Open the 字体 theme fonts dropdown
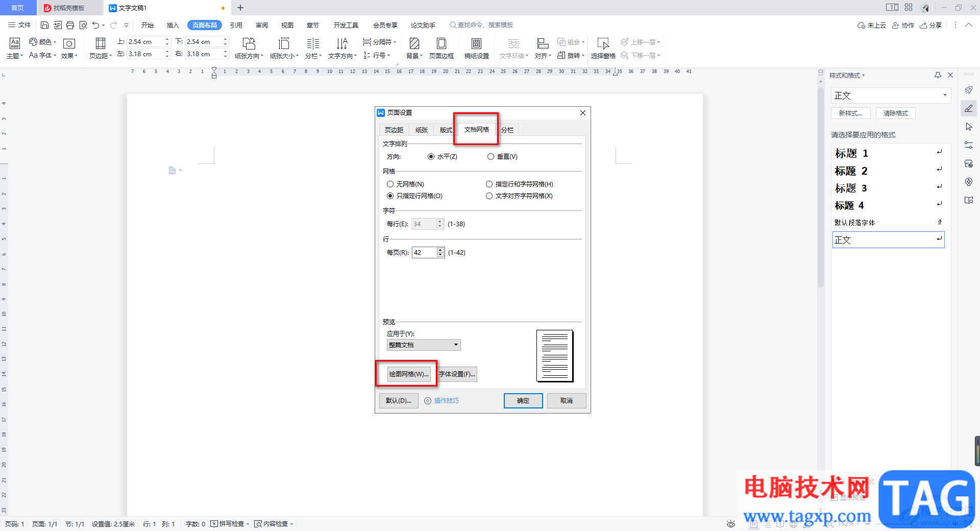The height and width of the screenshot is (531, 980). (x=42, y=55)
